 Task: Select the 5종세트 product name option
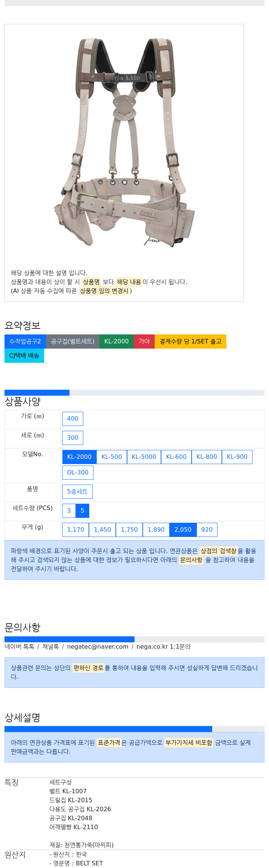pos(77,492)
